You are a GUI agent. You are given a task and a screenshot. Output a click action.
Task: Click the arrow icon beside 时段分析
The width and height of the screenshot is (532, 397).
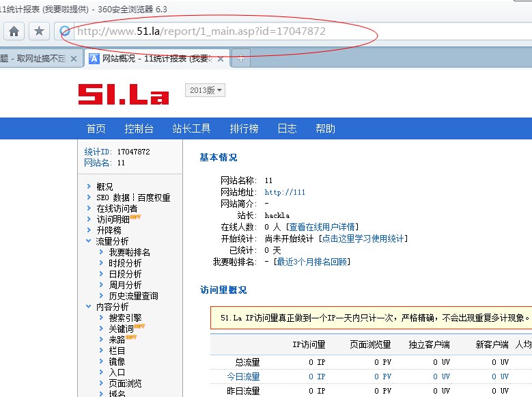click(101, 262)
